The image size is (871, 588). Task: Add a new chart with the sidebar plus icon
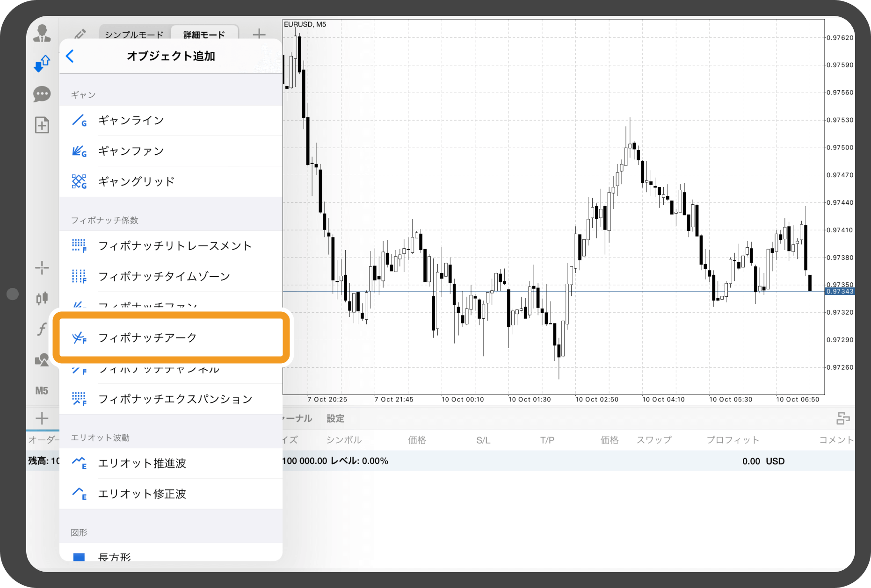42,417
